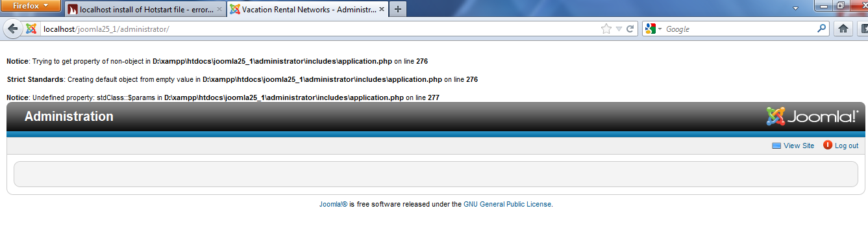This screenshot has height=243, width=868.
Task: Open a new tab with the plus button
Action: [397, 9]
